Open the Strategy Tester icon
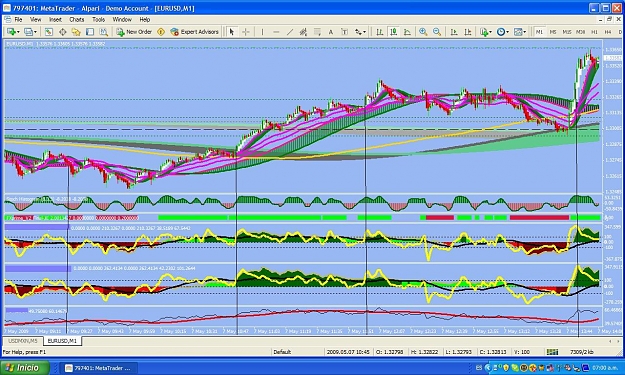 [x=104, y=32]
